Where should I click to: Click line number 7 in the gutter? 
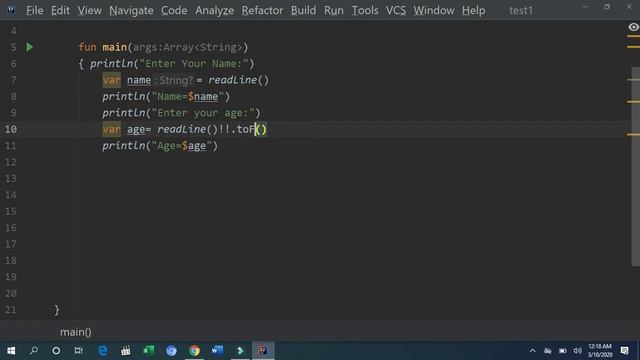click(x=13, y=80)
